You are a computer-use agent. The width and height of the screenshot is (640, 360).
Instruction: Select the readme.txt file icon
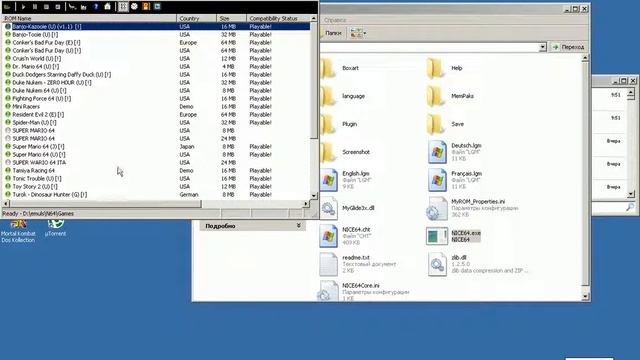329,264
